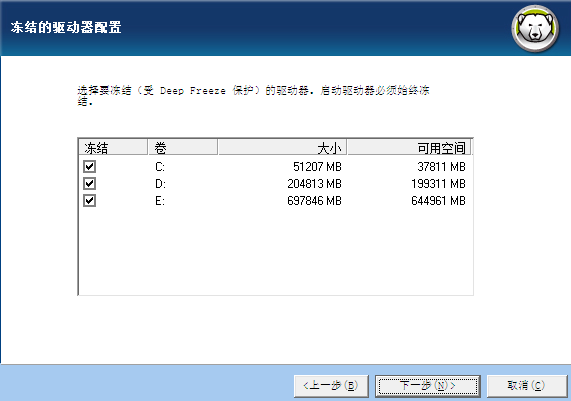This screenshot has height=401, width=571.
Task: Go back with the 上一步(B) button
Action: [331, 386]
